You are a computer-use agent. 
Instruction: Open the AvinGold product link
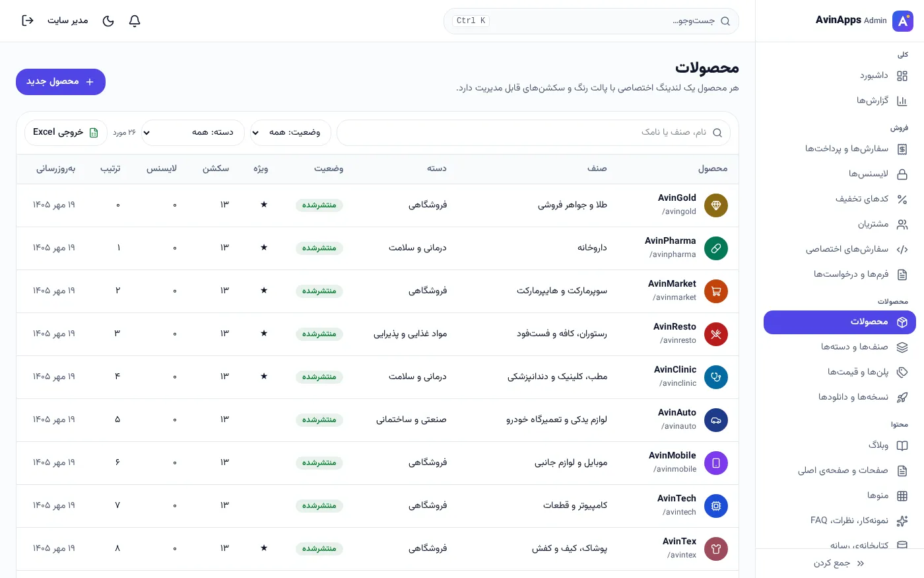[x=677, y=198]
